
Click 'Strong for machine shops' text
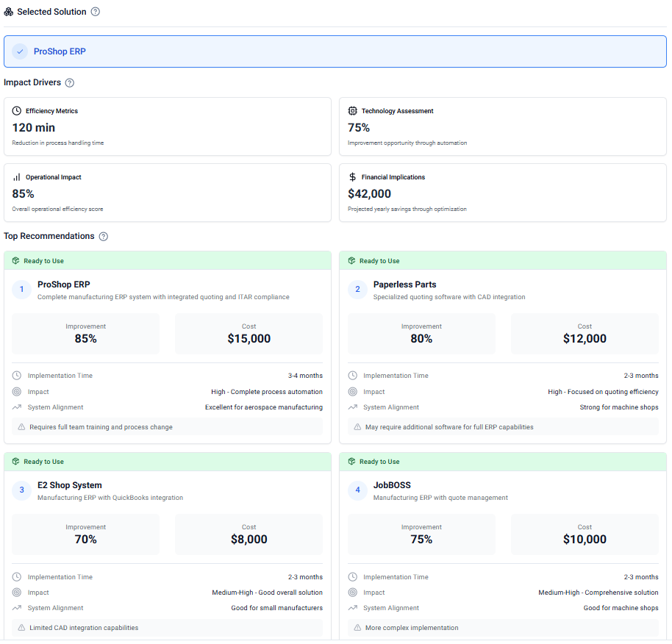(x=619, y=407)
